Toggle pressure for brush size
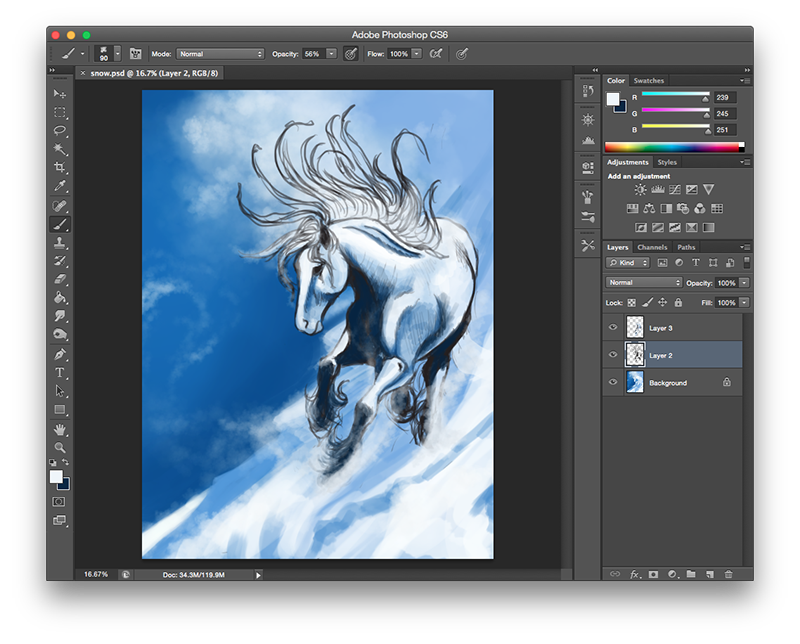The height and width of the screenshot is (644, 800). click(x=462, y=54)
